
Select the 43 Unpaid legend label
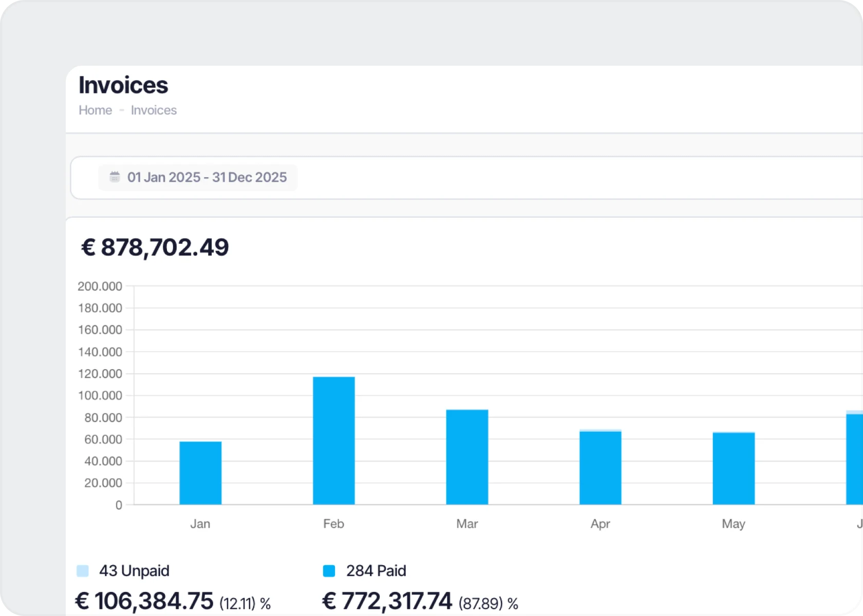pyautogui.click(x=134, y=571)
